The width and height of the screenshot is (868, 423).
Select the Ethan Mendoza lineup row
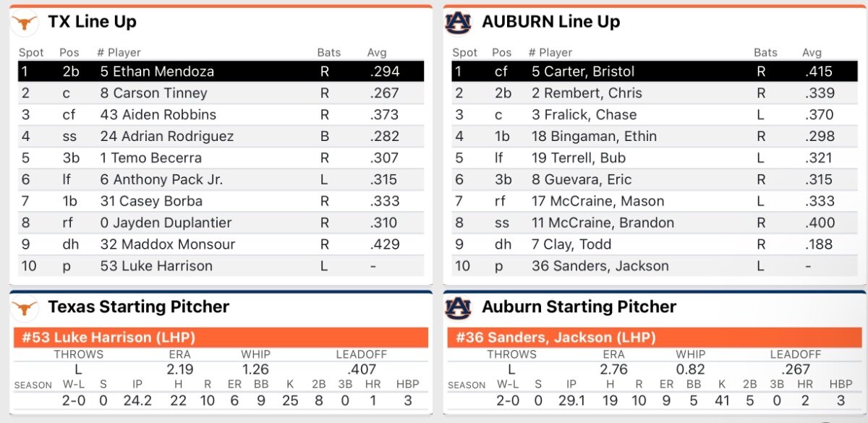[x=221, y=72]
